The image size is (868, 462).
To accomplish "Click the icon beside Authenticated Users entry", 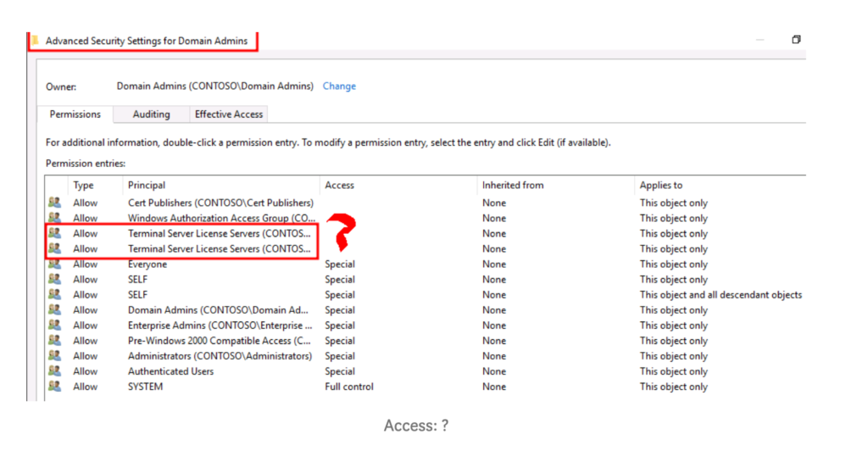I will (x=55, y=371).
